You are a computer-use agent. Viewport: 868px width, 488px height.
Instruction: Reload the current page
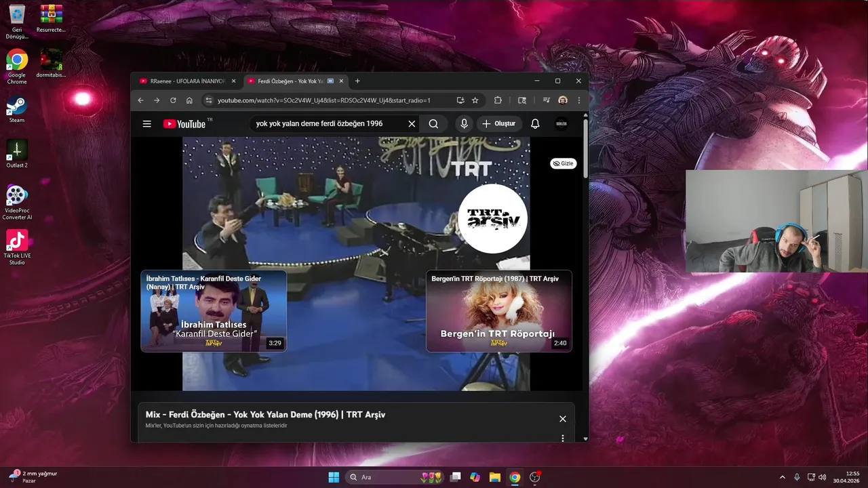tap(173, 100)
